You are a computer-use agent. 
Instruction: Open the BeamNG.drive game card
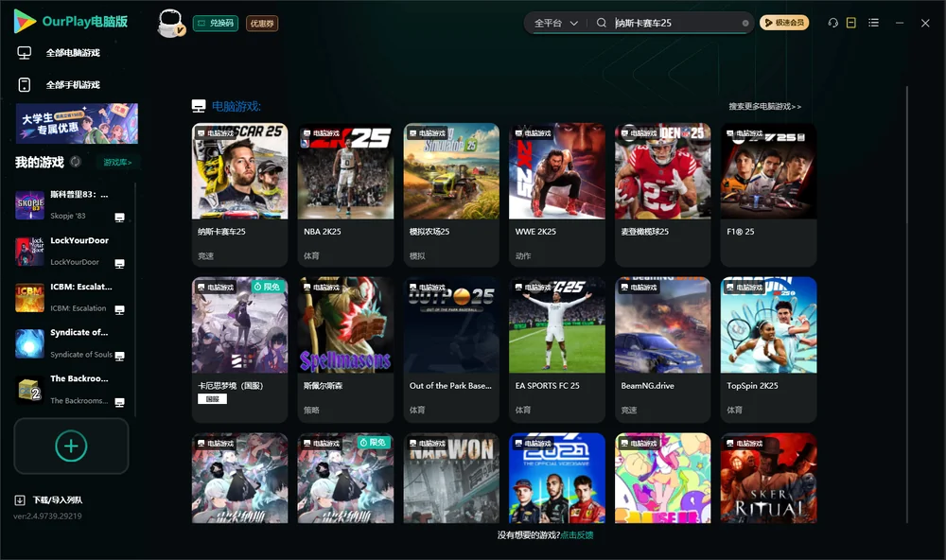(662, 349)
